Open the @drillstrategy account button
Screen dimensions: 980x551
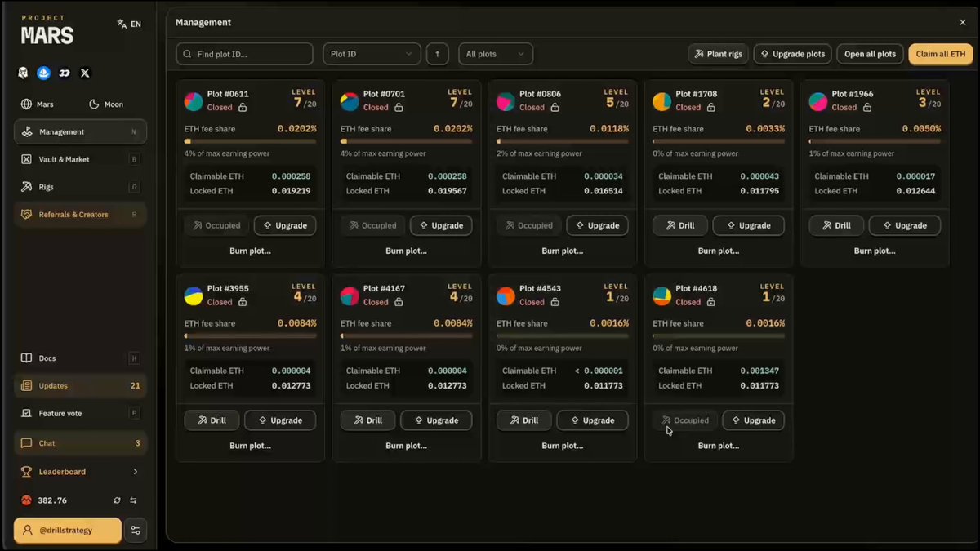68,531
